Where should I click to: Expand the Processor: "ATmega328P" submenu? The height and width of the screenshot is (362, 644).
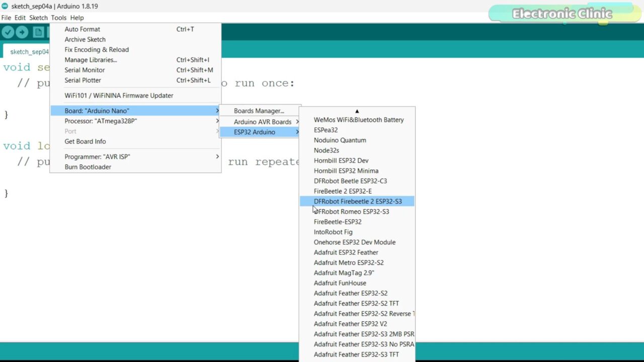coord(135,121)
